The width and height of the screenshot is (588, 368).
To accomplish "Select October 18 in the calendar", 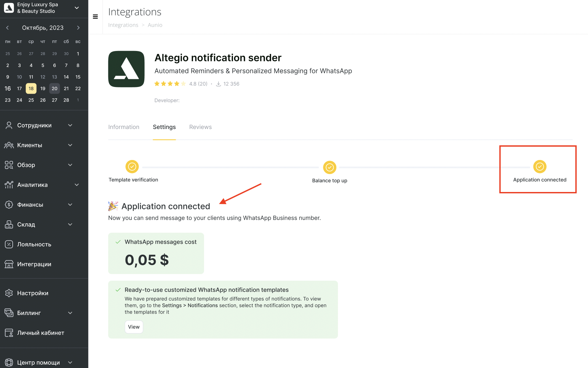I will [x=31, y=88].
